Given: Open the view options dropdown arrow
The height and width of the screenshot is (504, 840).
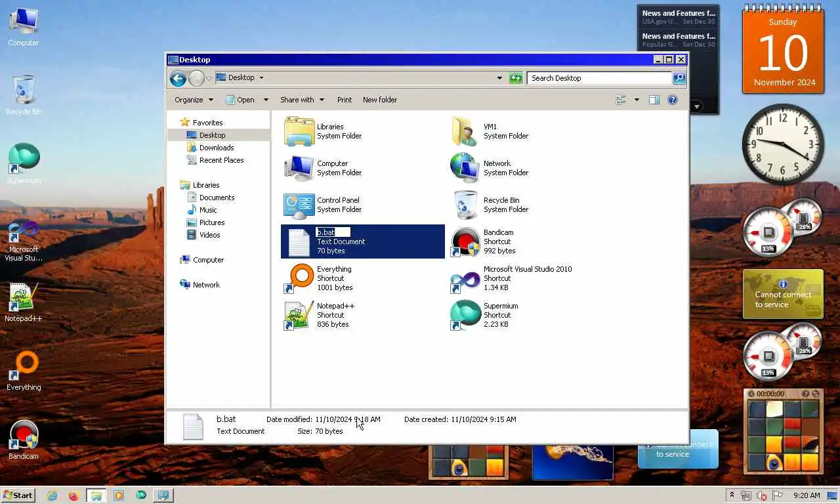Looking at the screenshot, I should (637, 100).
